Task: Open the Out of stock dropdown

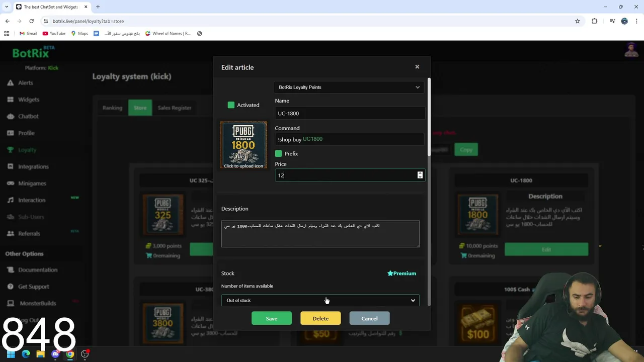Action: point(320,300)
